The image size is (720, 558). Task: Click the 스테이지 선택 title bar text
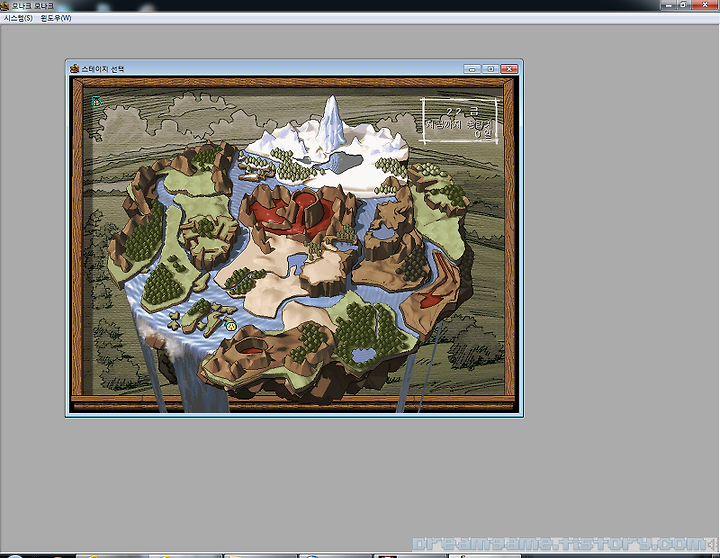coord(103,69)
